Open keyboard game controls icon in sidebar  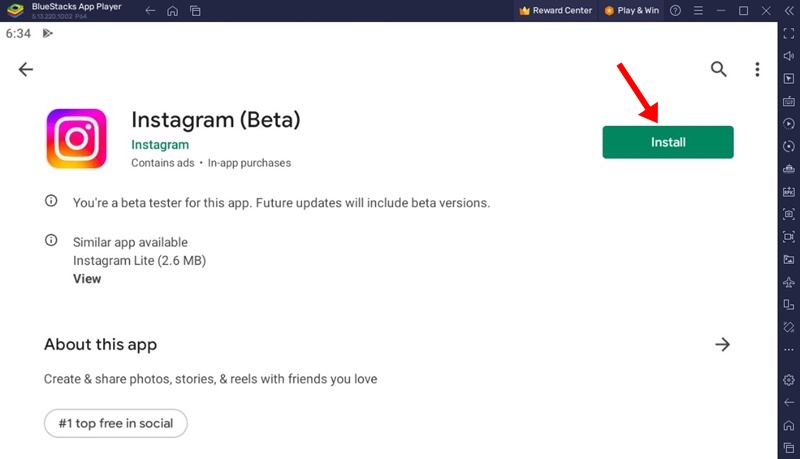coord(789,101)
